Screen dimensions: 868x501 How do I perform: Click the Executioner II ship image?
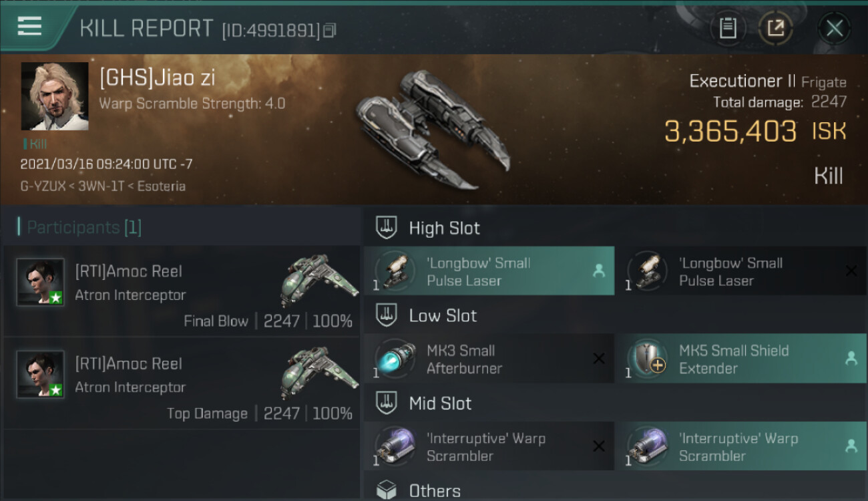pos(433,126)
